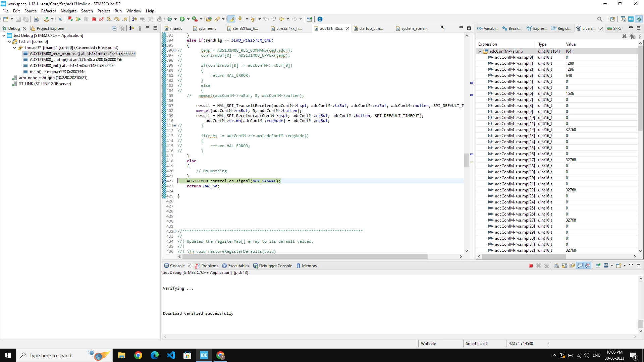
Task: Toggle Mark Occurrences highlighter in toolbar
Action: click(x=231, y=19)
